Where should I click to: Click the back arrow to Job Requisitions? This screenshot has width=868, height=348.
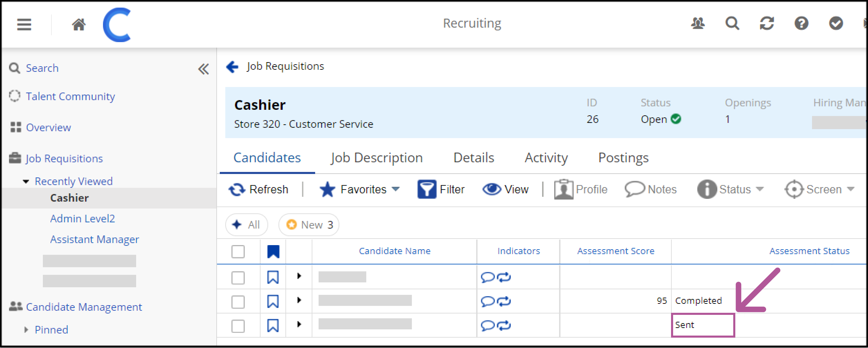(232, 67)
